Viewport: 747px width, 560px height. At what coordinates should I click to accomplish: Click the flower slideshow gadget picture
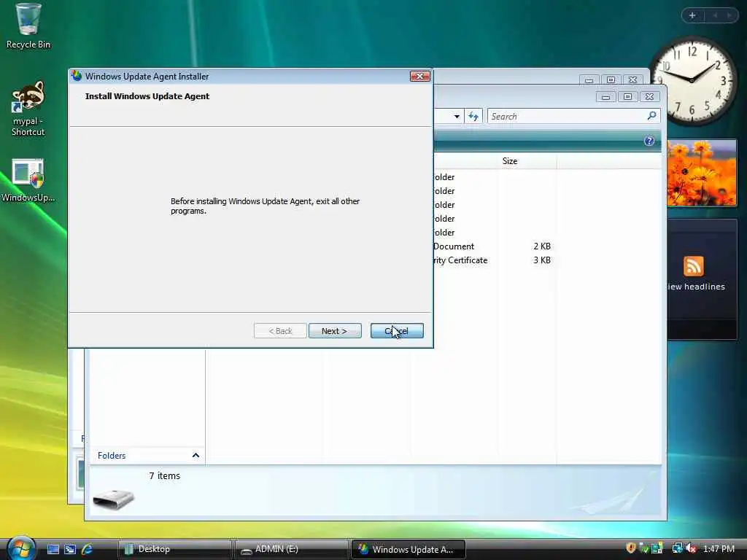(x=702, y=173)
